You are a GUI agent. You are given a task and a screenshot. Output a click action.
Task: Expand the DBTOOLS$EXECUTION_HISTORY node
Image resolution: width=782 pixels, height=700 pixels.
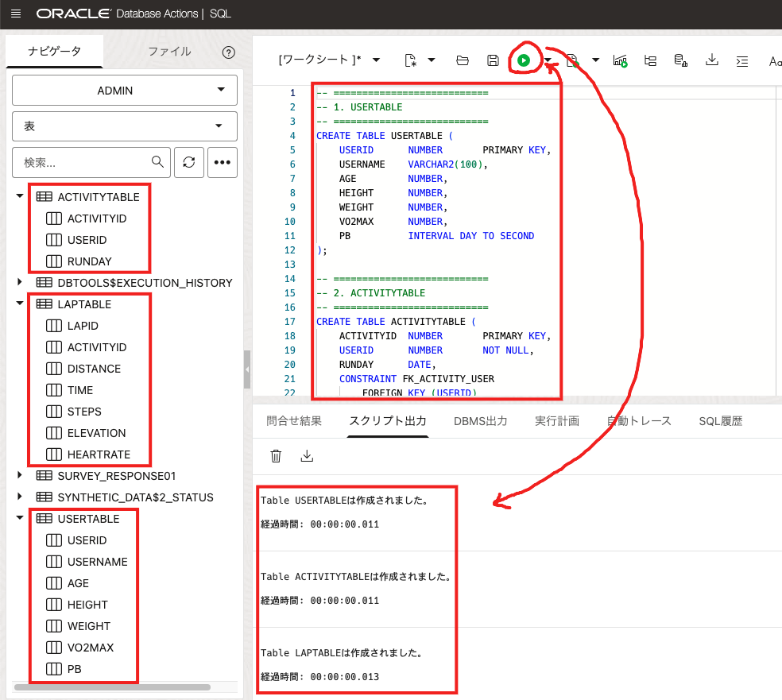pos(19,282)
